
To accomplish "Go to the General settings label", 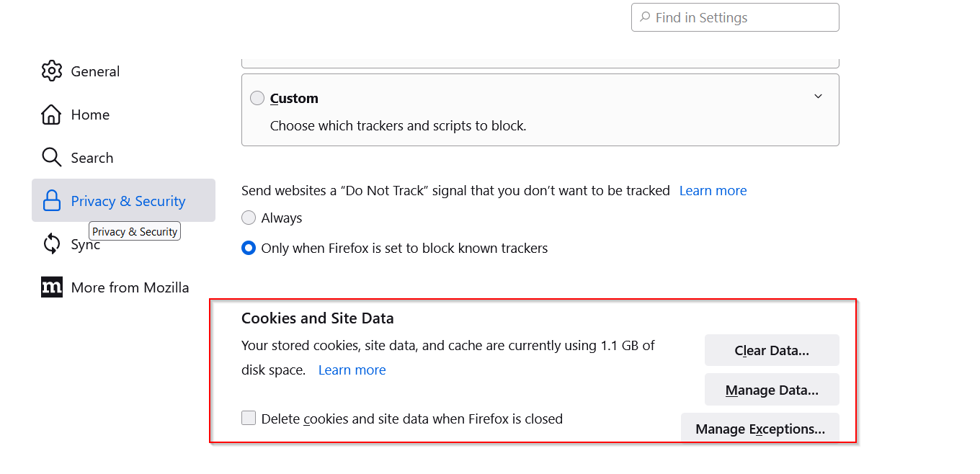I will click(x=95, y=71).
